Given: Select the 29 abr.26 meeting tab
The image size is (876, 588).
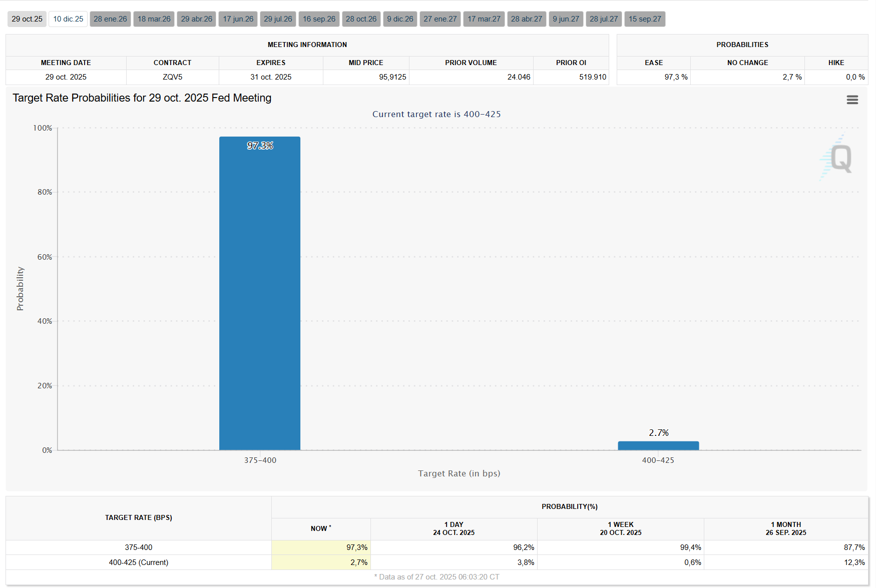Looking at the screenshot, I should pyautogui.click(x=196, y=19).
